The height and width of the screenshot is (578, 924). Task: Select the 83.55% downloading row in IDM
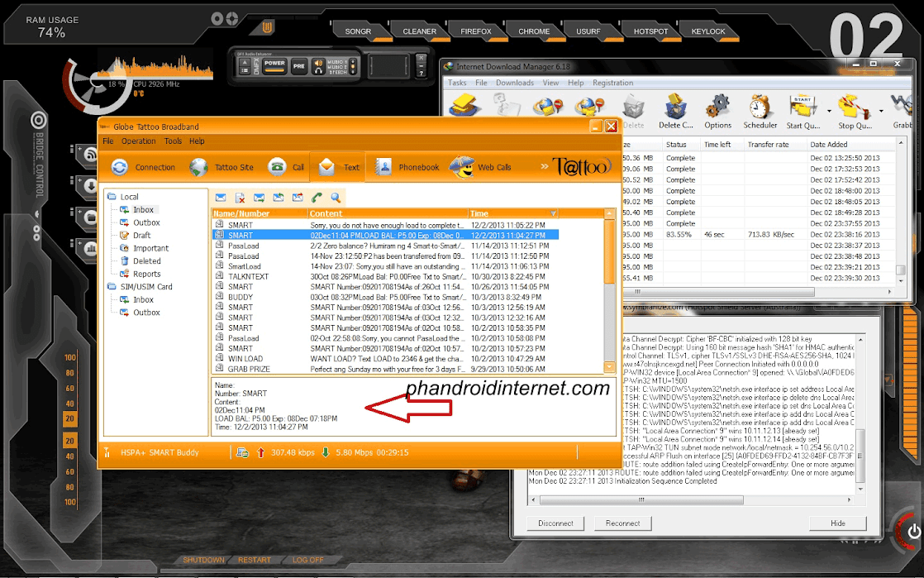pyautogui.click(x=757, y=235)
